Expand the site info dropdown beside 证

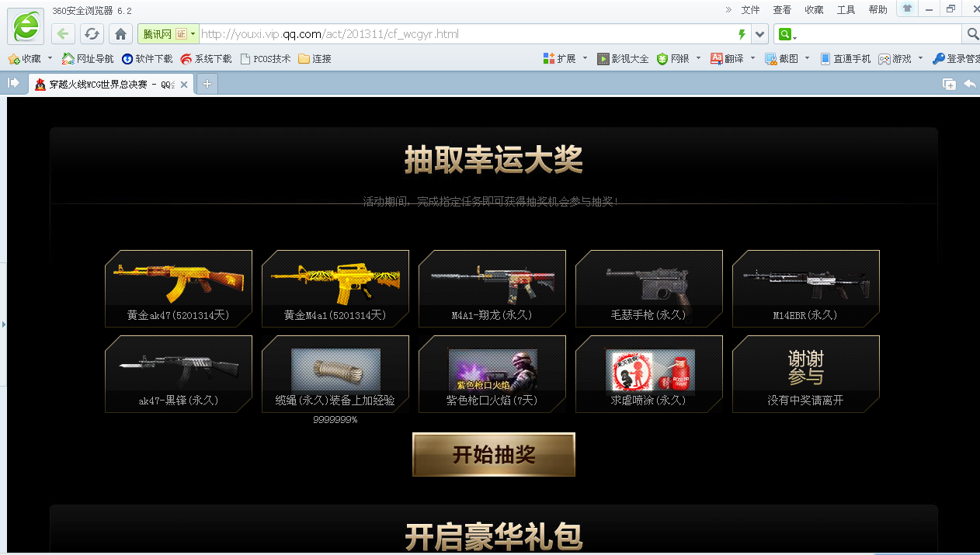(x=194, y=34)
